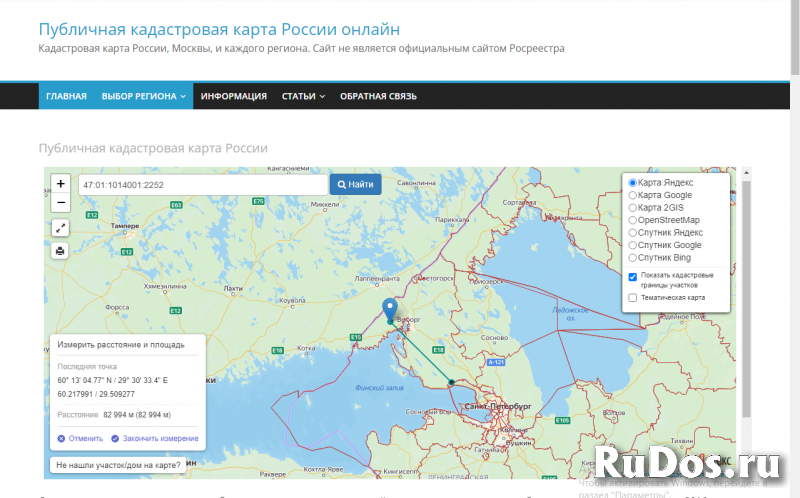Click Отменить measurement link
The image size is (800, 498).
[86, 438]
